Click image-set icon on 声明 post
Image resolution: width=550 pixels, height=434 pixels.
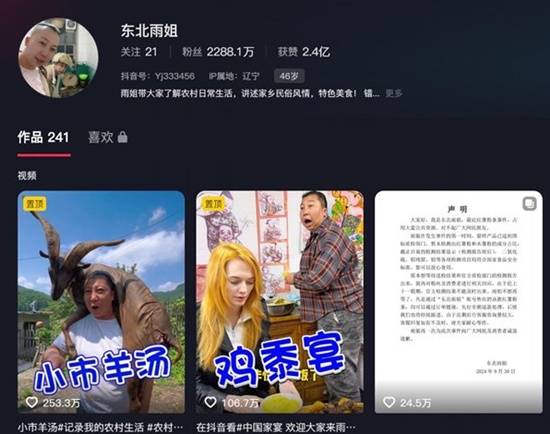(529, 203)
